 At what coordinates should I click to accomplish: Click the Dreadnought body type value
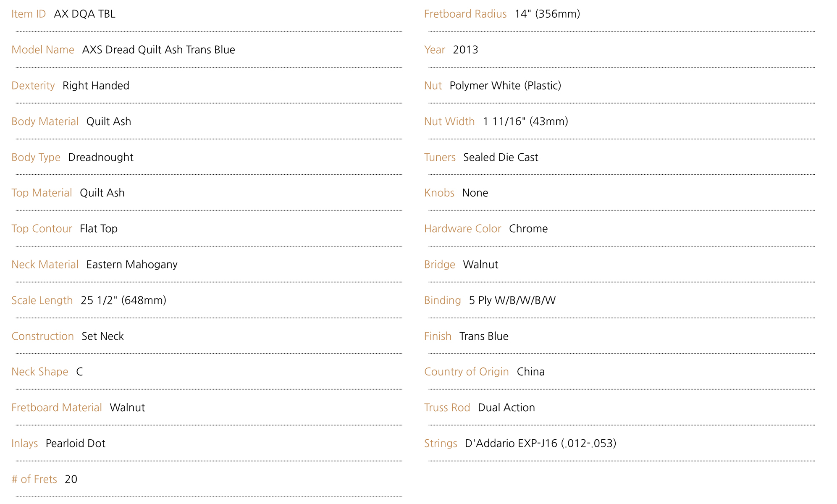click(x=100, y=157)
